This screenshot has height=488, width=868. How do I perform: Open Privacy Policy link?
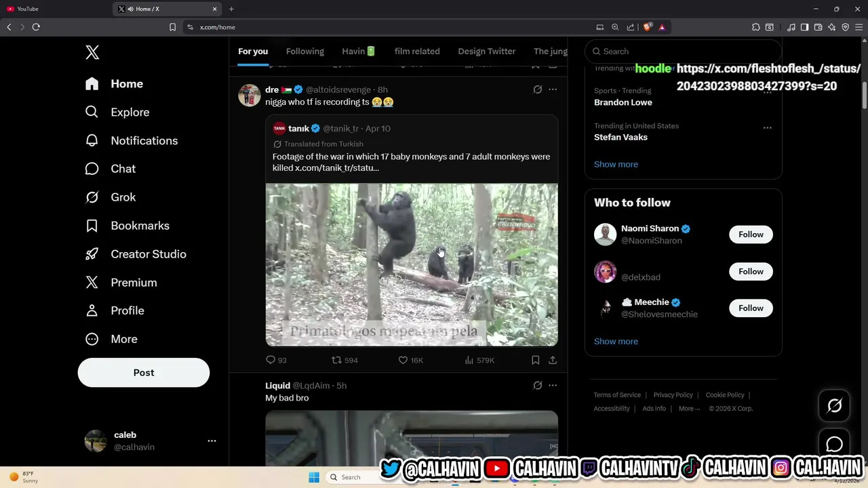(673, 395)
